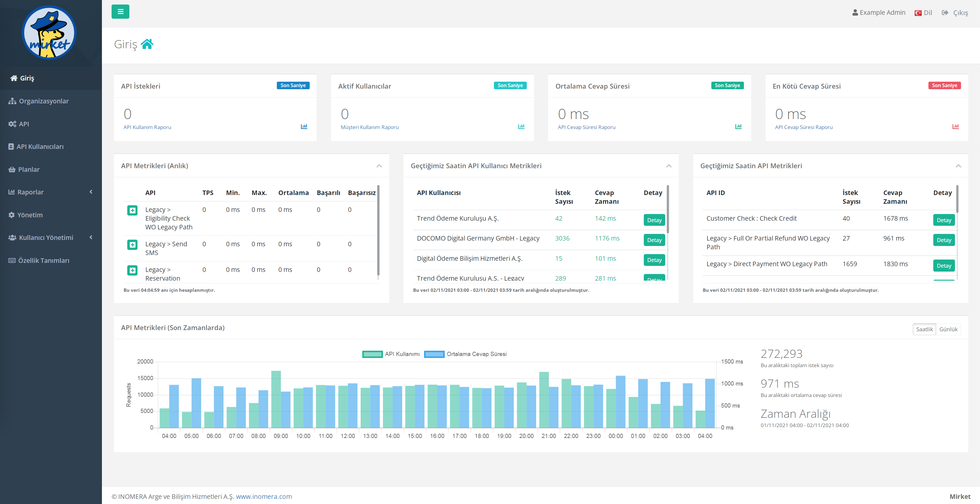This screenshot has height=504, width=980.
Task: Click scrollbar of API Metrikleri (Anlık) table
Action: pyautogui.click(x=378, y=230)
